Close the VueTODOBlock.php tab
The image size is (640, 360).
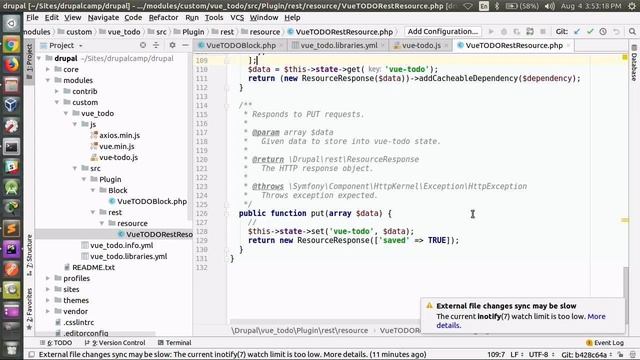(x=281, y=46)
